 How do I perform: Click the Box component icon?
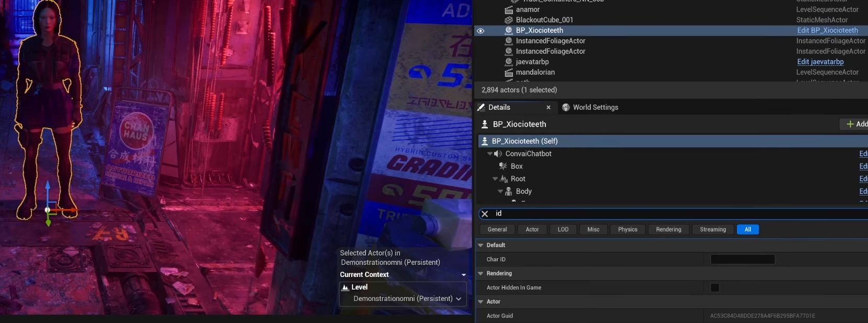(x=503, y=166)
